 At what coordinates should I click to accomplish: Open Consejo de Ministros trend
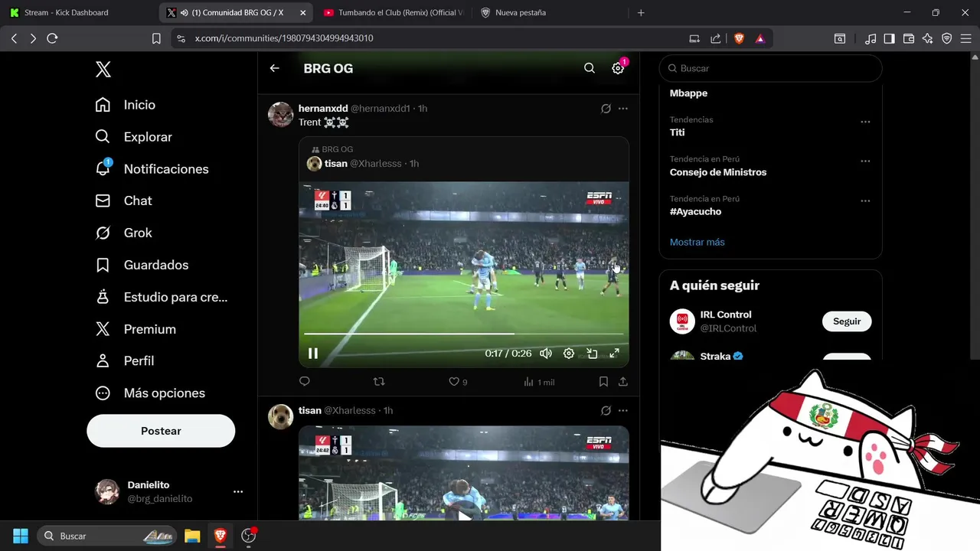[x=718, y=172]
